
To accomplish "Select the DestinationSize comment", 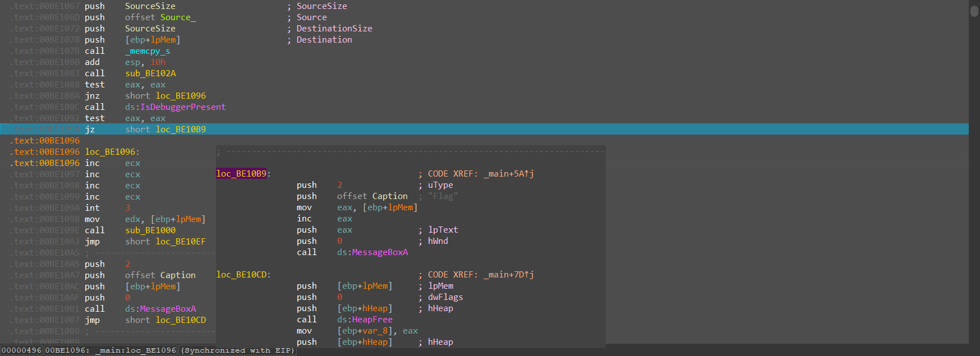I will pos(334,29).
